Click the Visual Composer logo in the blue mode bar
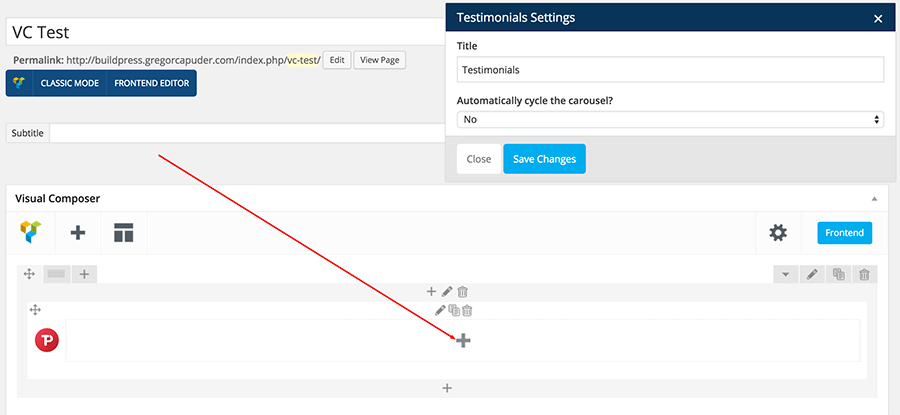The width and height of the screenshot is (900, 415). [19, 83]
